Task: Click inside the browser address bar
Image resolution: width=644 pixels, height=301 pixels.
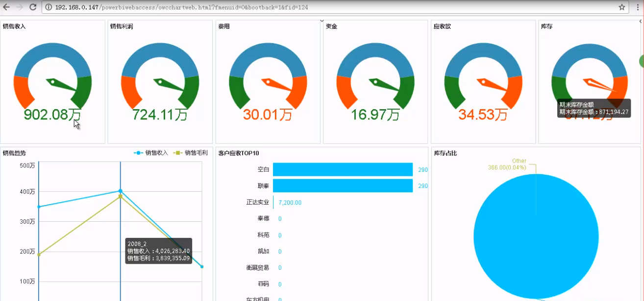Action: 196,8
